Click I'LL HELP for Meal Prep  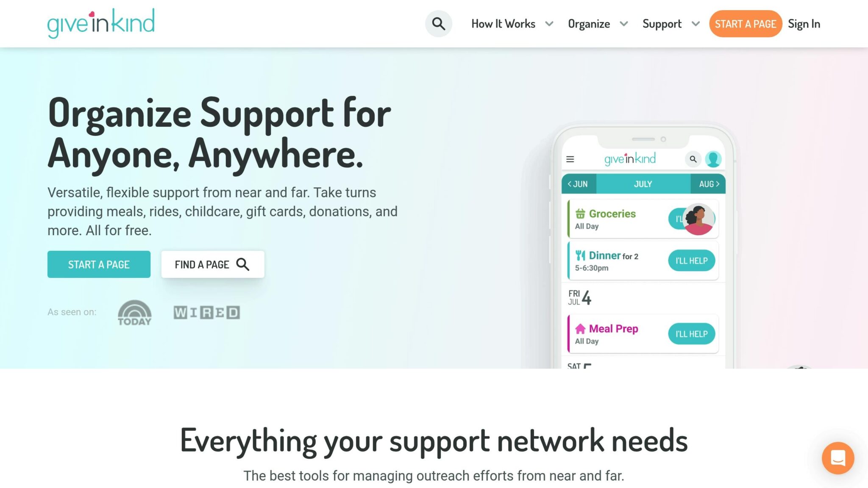[691, 334]
